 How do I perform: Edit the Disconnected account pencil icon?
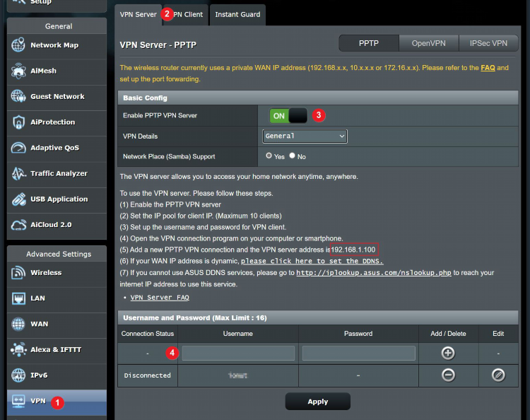[498, 375]
